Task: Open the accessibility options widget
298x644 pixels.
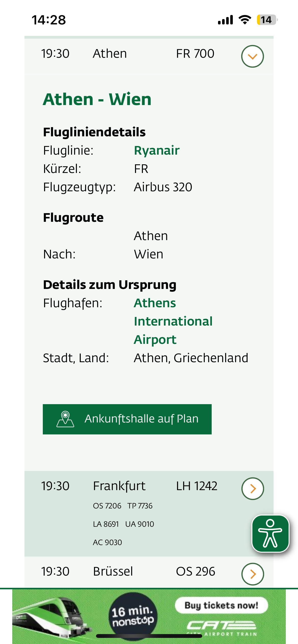Action: pyautogui.click(x=270, y=533)
